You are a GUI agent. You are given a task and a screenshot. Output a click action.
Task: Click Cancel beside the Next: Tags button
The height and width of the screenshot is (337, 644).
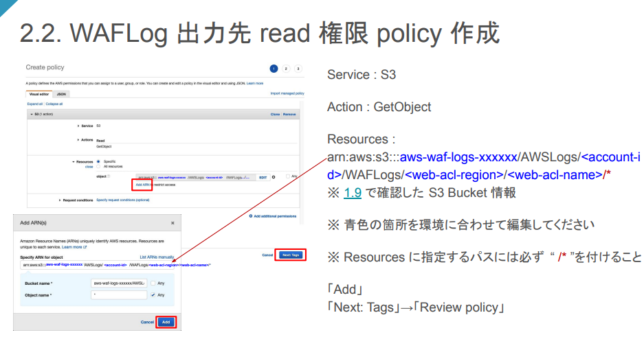(x=267, y=255)
